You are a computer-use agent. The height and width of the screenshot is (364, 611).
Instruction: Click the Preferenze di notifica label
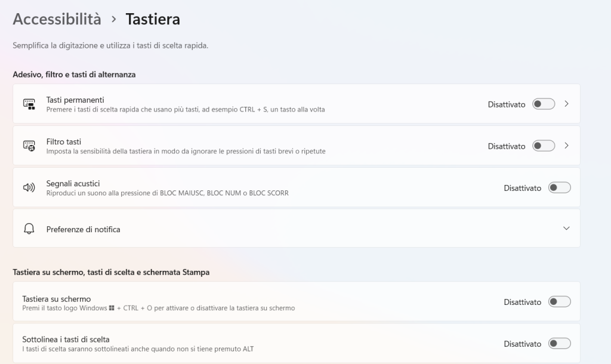pyautogui.click(x=83, y=229)
